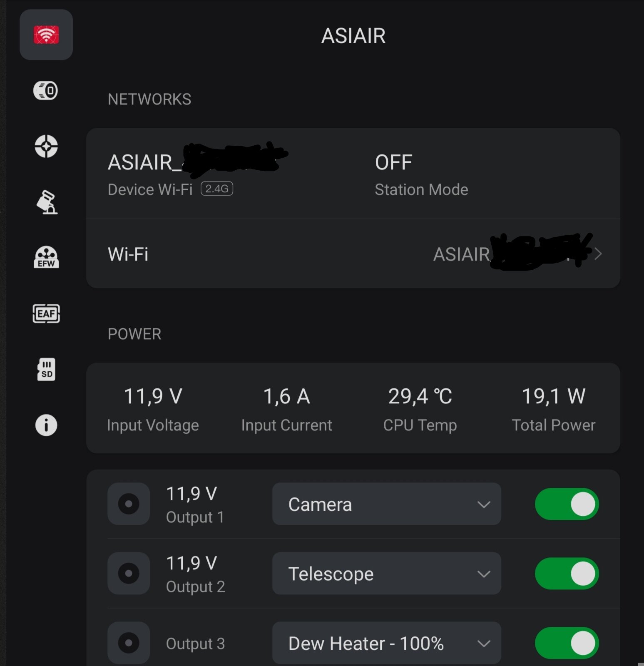Open the info about page icon
The height and width of the screenshot is (666, 644).
(46, 425)
